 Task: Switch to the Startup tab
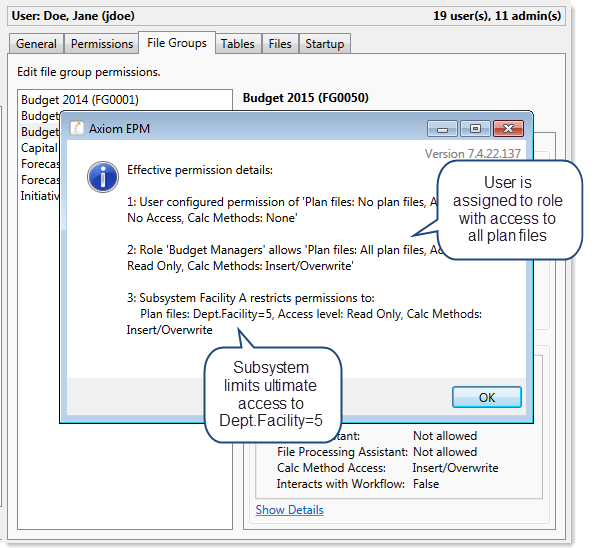325,44
